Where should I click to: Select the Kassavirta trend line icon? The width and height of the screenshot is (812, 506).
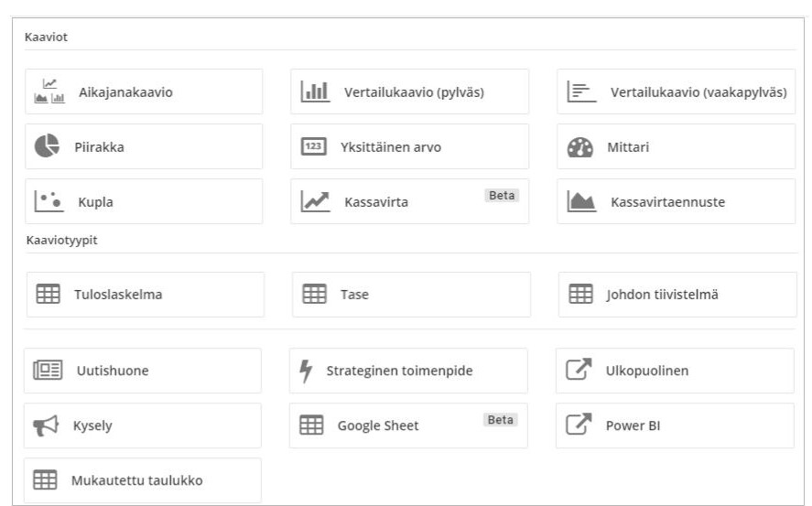click(316, 202)
